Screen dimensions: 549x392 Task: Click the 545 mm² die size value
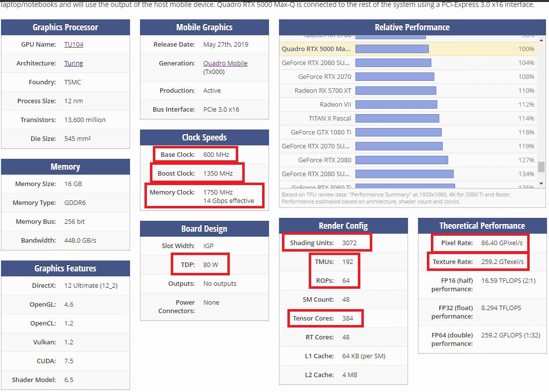pyautogui.click(x=77, y=139)
